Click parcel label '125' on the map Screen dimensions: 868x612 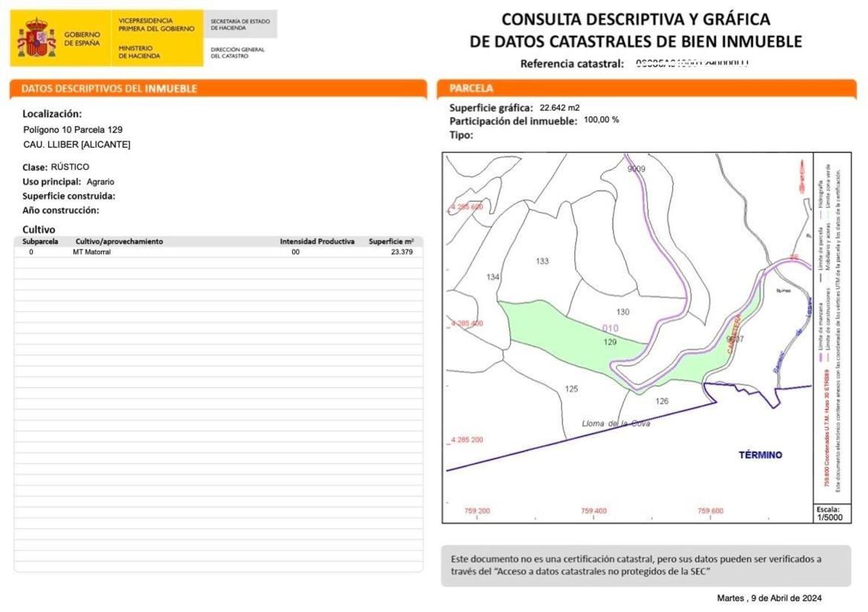pyautogui.click(x=571, y=389)
